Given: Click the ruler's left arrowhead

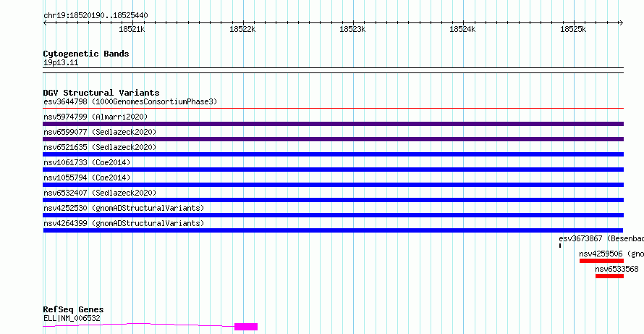Looking at the screenshot, I should (x=45, y=23).
